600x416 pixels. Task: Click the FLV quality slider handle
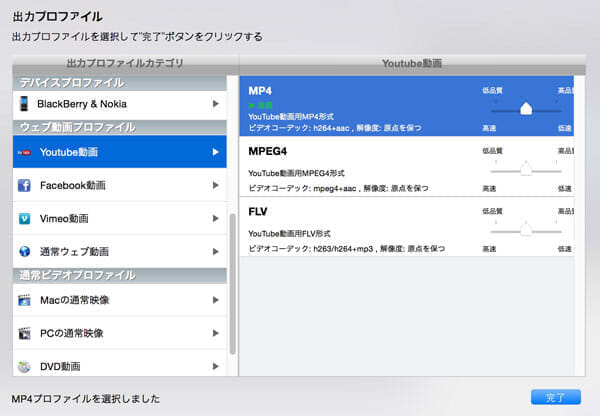coord(526,229)
